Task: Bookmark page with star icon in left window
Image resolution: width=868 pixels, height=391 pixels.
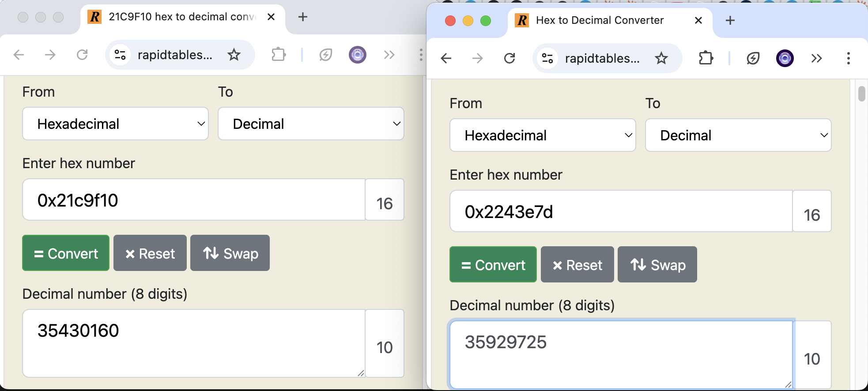Action: (x=234, y=55)
